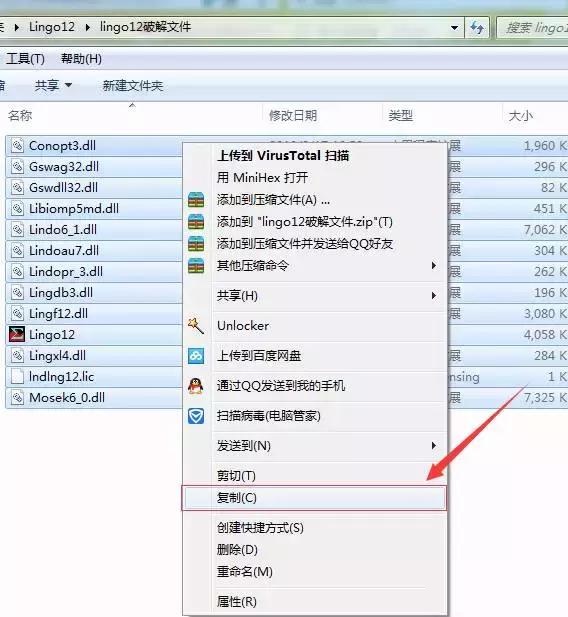Image resolution: width=568 pixels, height=617 pixels.
Task: Expand the address bar history dropdown
Action: pyautogui.click(x=454, y=28)
